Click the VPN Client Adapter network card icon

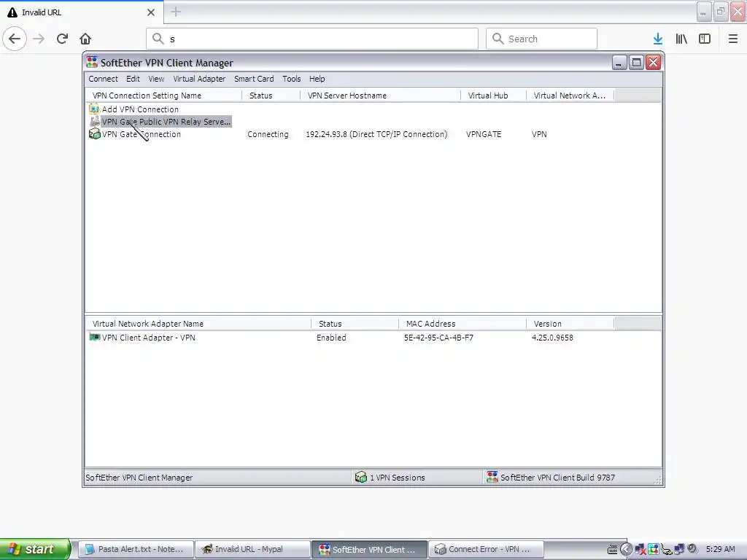pyautogui.click(x=94, y=338)
